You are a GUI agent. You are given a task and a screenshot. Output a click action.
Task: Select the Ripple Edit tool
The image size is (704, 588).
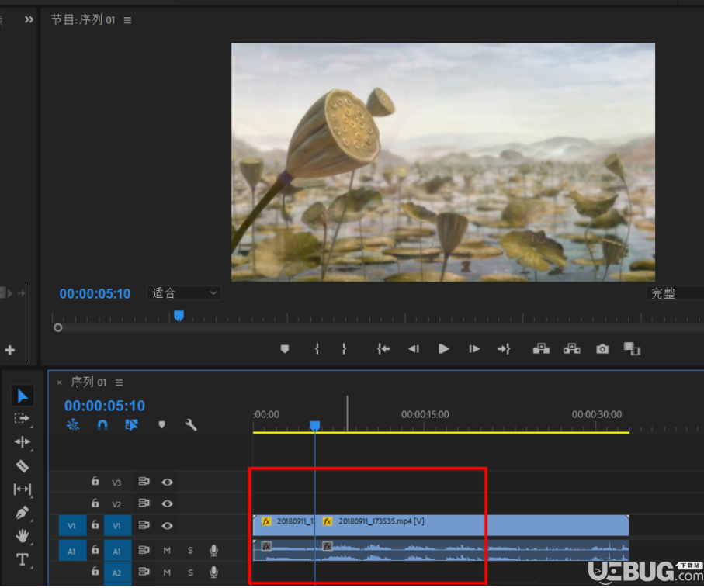(x=22, y=442)
